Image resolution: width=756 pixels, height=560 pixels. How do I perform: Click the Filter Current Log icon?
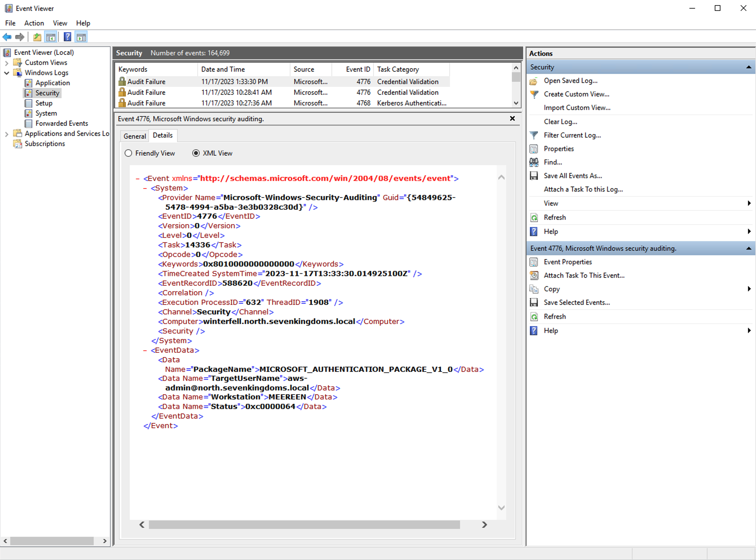pos(534,135)
